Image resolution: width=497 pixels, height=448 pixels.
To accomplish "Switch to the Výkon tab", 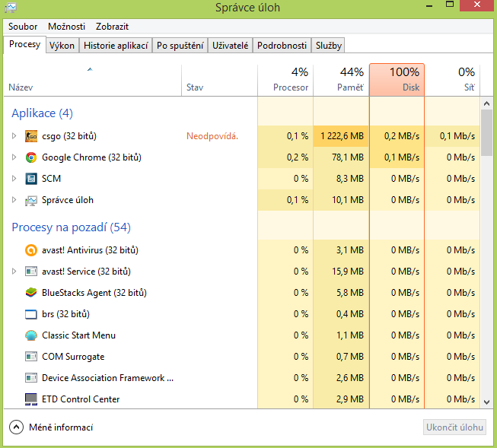I will [62, 46].
